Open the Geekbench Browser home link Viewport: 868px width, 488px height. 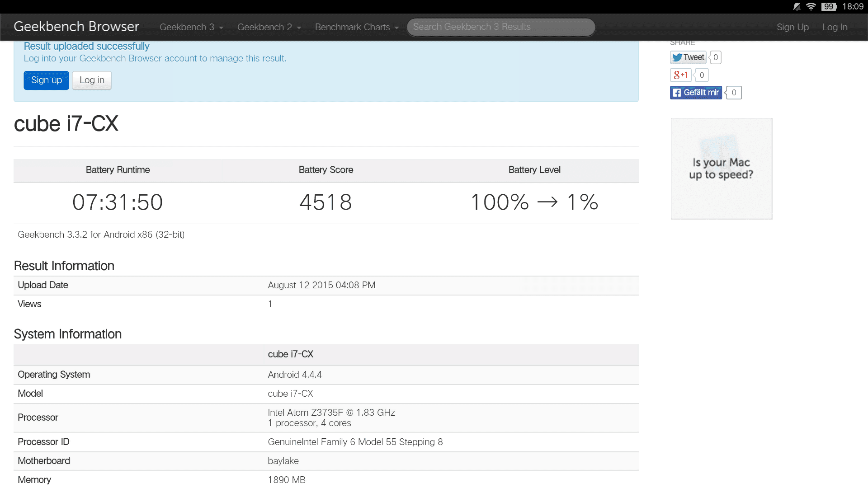click(76, 27)
